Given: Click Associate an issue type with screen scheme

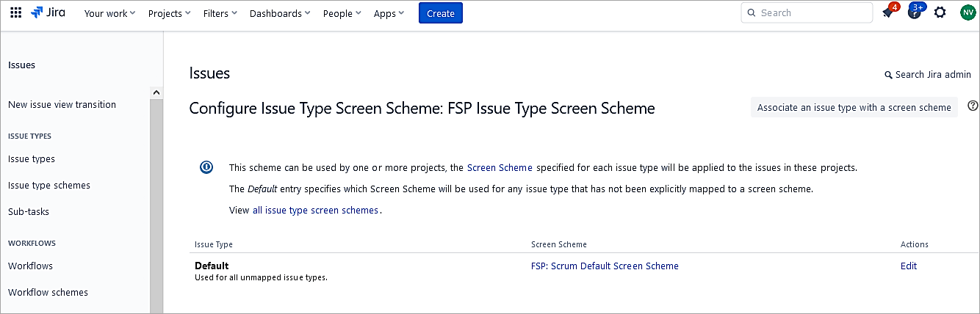Looking at the screenshot, I should [854, 107].
